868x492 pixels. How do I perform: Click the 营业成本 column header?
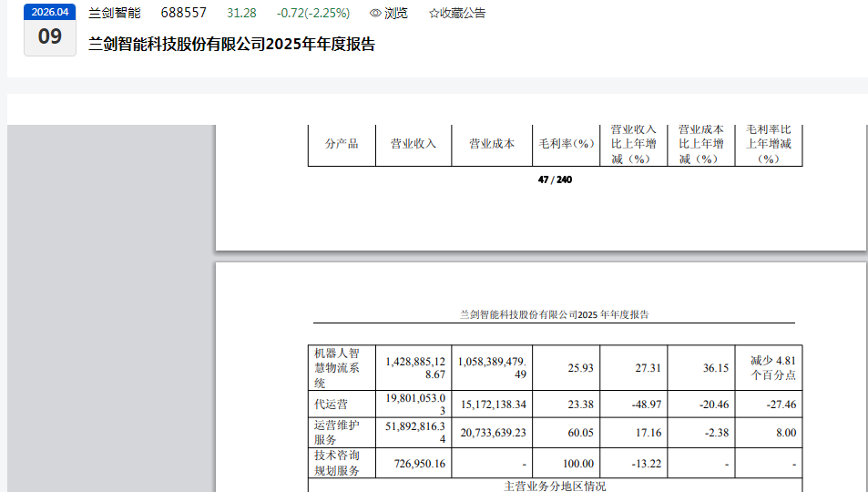[x=492, y=144]
